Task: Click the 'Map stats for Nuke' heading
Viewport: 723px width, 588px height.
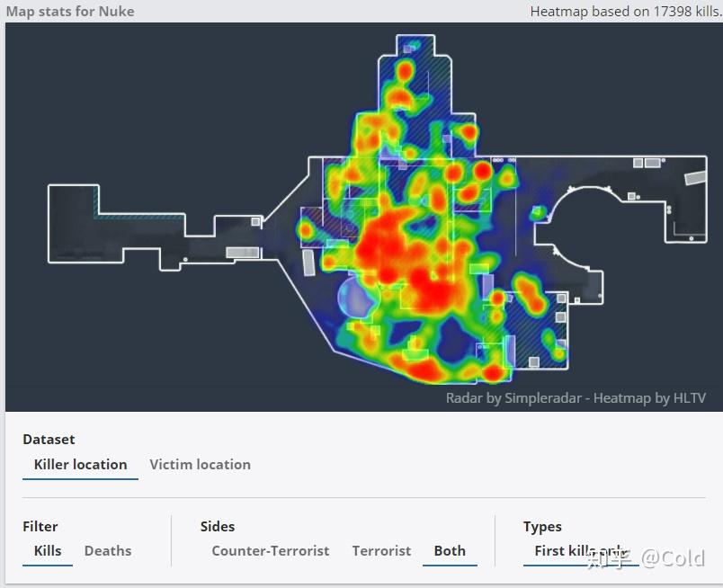Action: [70, 11]
